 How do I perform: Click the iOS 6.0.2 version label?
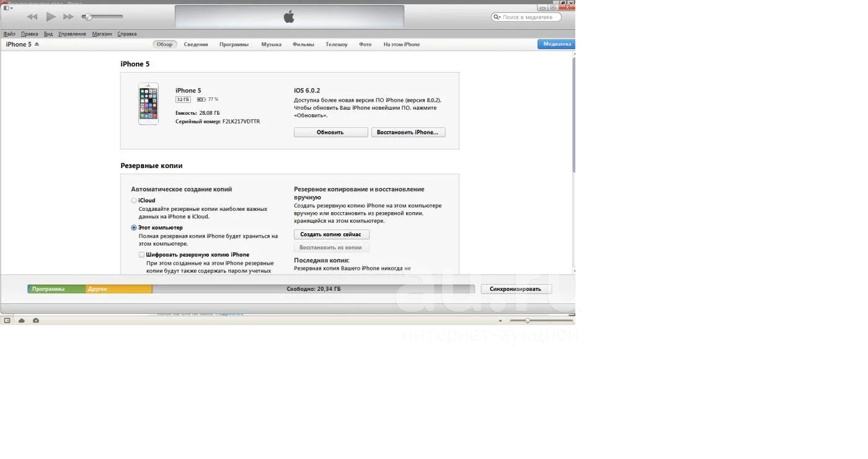click(x=307, y=91)
